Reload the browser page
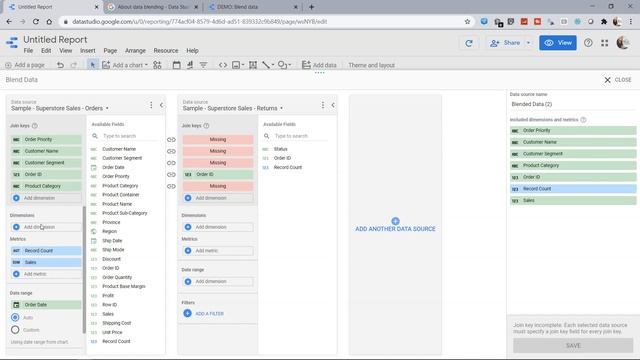Viewport: 640px width, 360px height. pyautogui.click(x=36, y=22)
